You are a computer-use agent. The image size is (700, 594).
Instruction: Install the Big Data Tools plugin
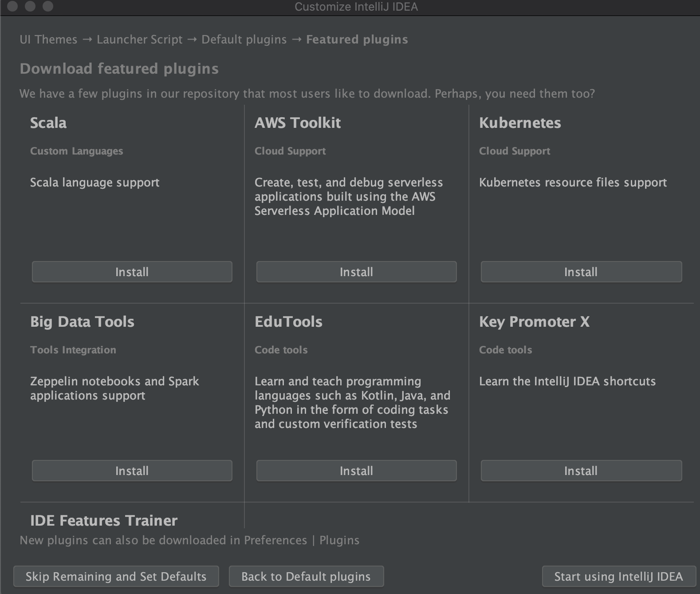132,471
